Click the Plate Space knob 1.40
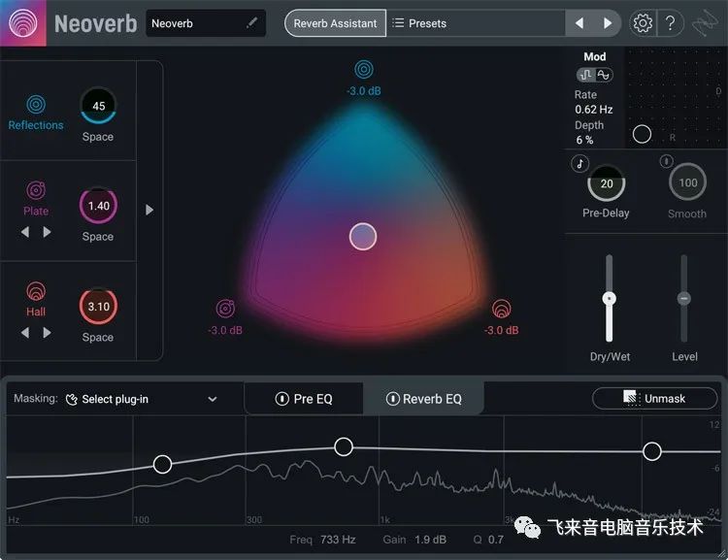The height and width of the screenshot is (560, 728). 98,206
